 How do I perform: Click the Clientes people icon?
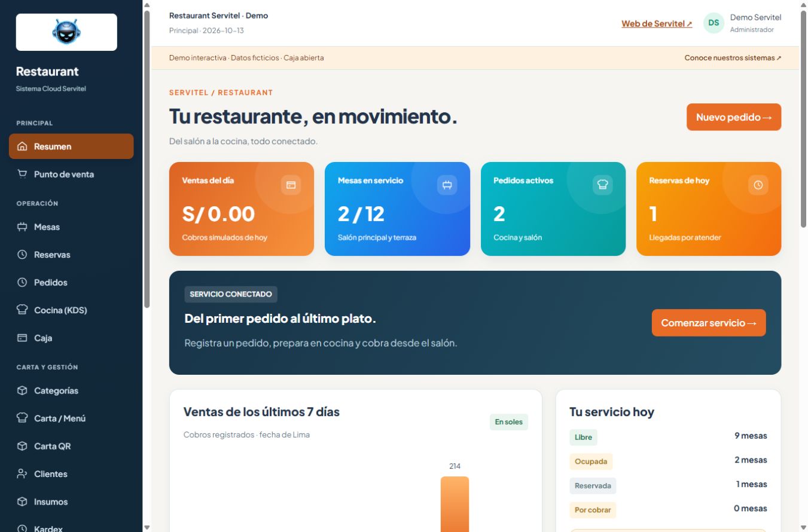pyautogui.click(x=23, y=474)
